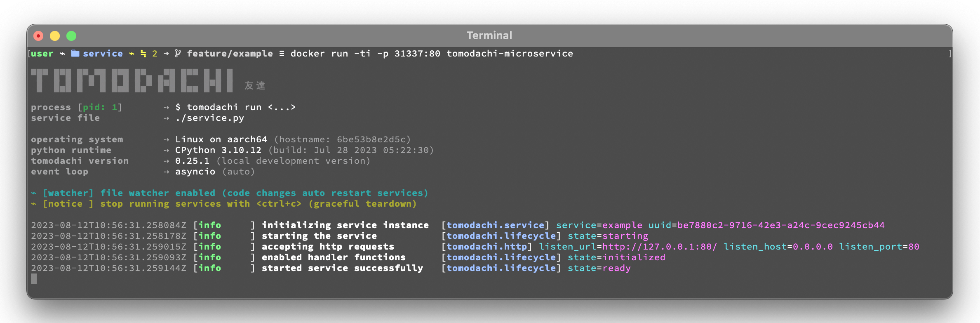This screenshot has height=323, width=980.
Task: Click the uuid 'be7880c2-9716-42e3-a24c-9cec9245cb44'
Action: tap(781, 225)
